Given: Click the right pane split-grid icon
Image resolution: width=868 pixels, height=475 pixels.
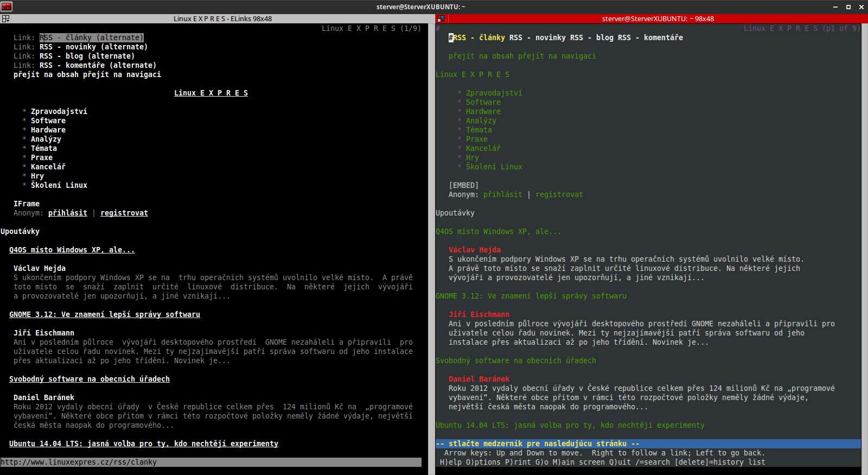Looking at the screenshot, I should tap(441, 18).
